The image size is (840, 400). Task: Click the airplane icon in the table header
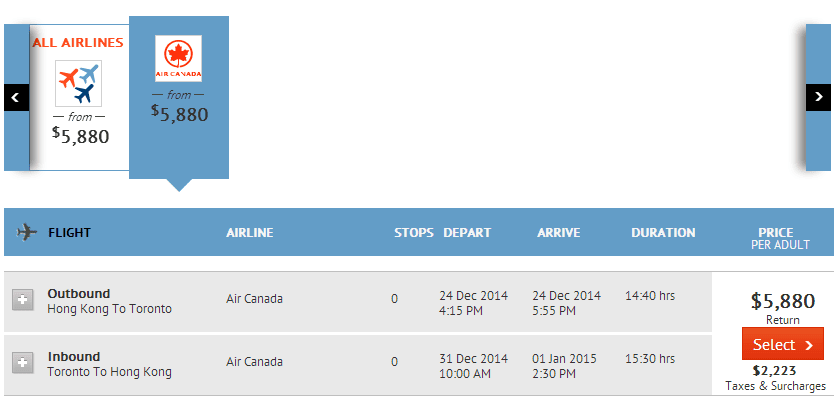click(x=27, y=233)
